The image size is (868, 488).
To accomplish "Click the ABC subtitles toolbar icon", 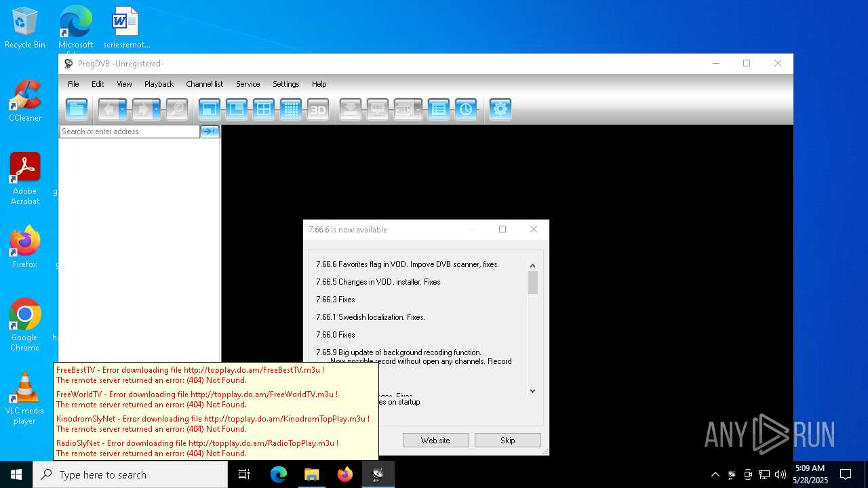I will [x=378, y=109].
